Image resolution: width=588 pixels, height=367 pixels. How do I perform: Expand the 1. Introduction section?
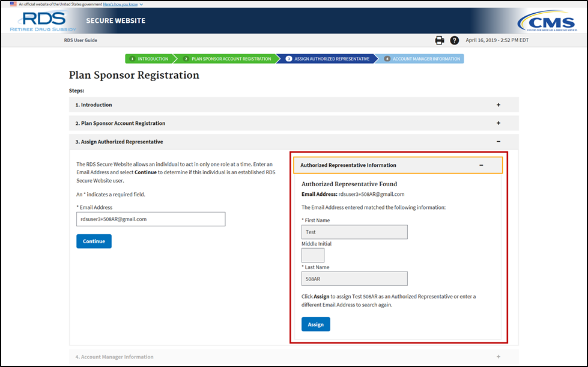tap(498, 104)
